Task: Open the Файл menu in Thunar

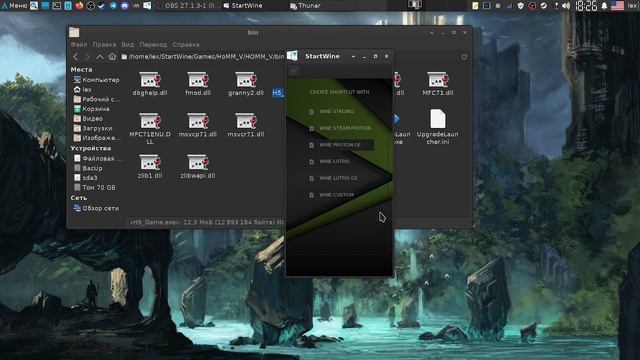Action: click(x=79, y=44)
